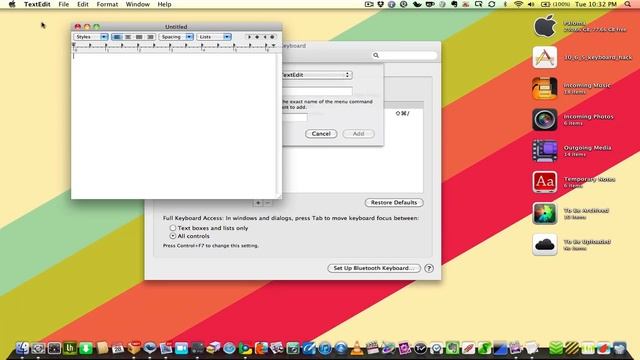
Task: Pick the right tab stop marker button
Action: [x=264, y=37]
